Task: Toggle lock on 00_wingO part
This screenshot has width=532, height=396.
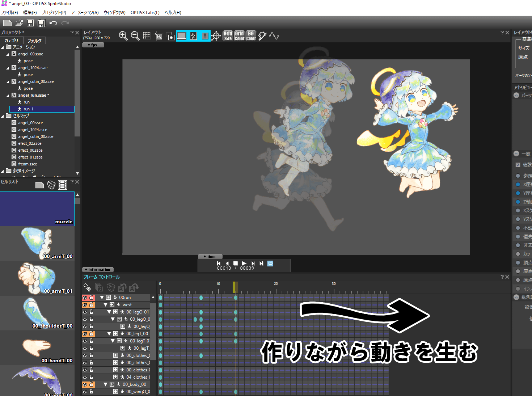Action: point(92,392)
